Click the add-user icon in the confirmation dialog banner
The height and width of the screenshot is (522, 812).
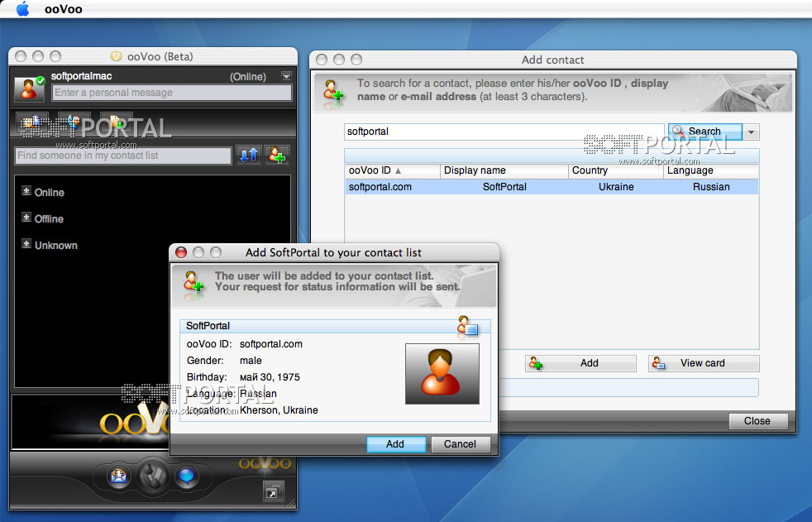(x=193, y=284)
